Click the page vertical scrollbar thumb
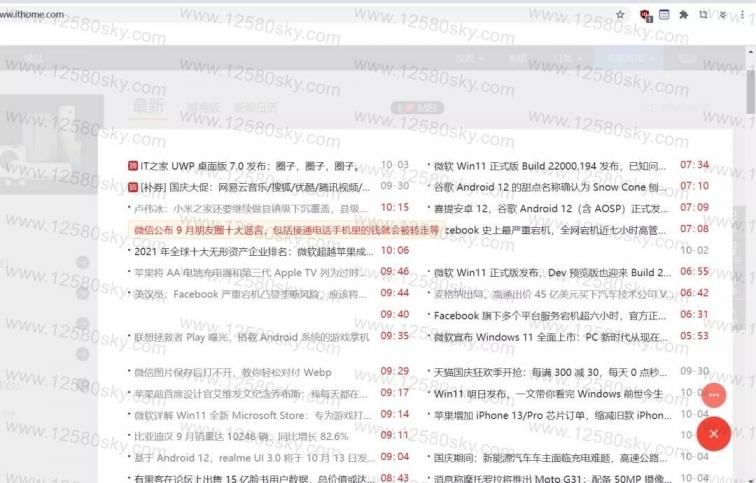The image size is (756, 483). point(751,92)
